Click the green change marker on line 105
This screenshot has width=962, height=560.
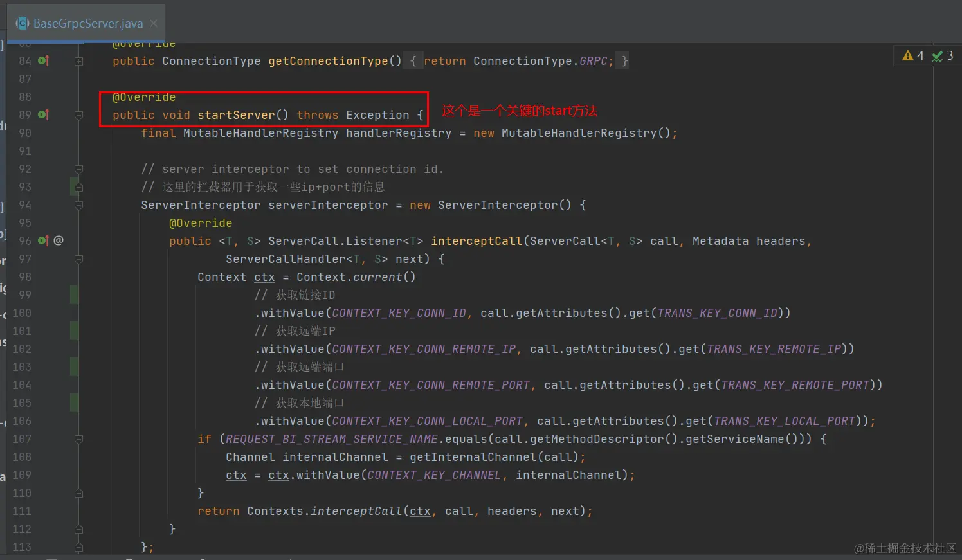click(74, 403)
